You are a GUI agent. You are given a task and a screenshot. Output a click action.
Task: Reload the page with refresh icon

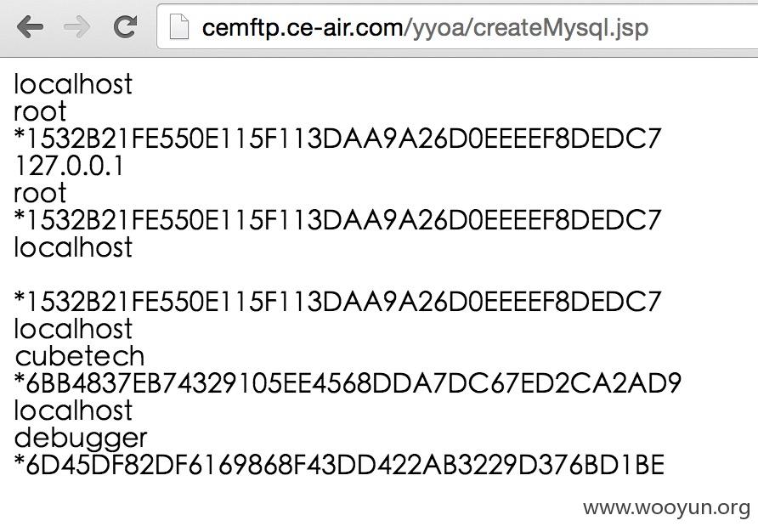(125, 26)
